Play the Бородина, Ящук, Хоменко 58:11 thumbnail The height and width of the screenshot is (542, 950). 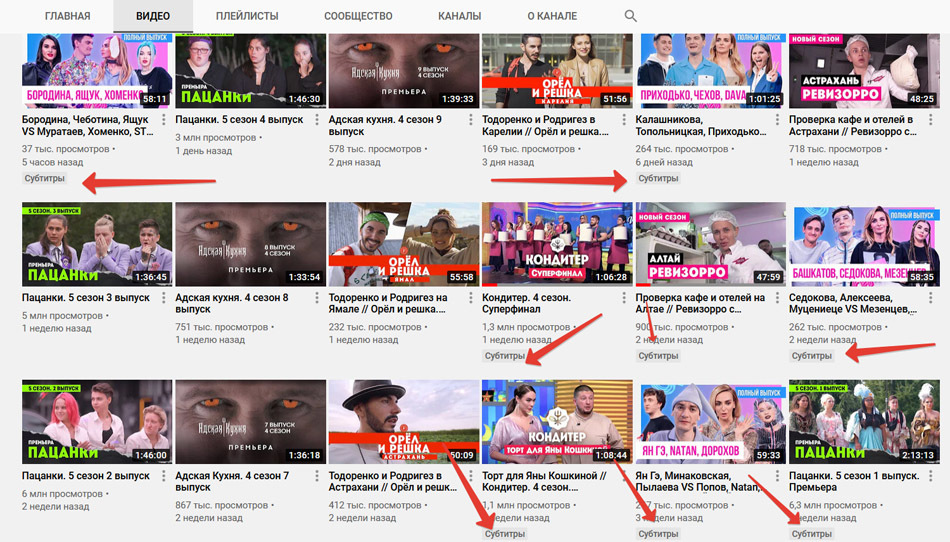(x=97, y=70)
